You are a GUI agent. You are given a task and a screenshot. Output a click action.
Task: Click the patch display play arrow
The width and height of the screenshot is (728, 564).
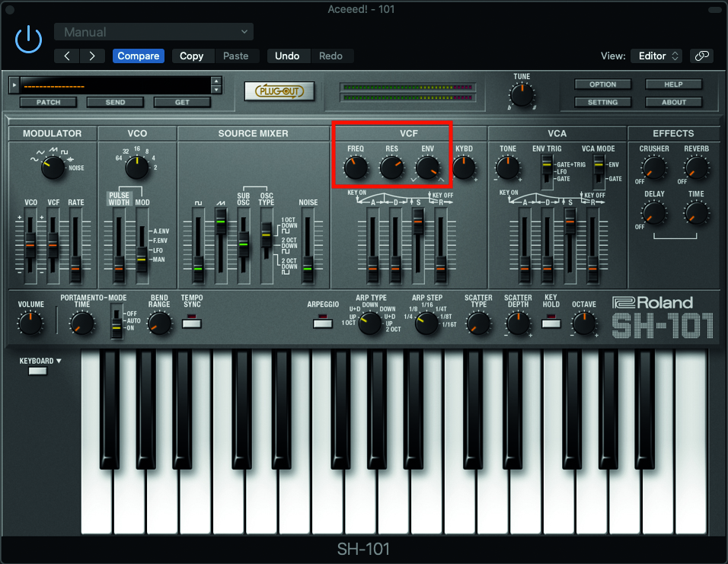coord(14,85)
